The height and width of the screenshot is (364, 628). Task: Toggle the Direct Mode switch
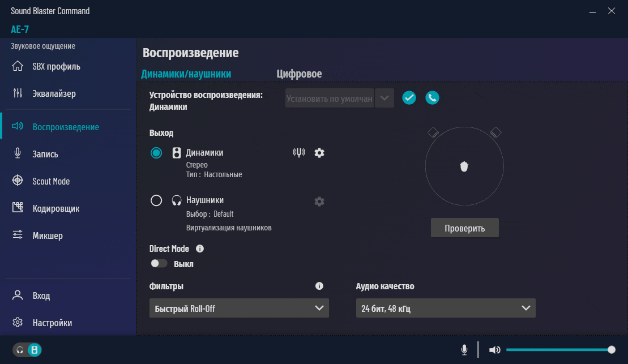pyautogui.click(x=159, y=264)
